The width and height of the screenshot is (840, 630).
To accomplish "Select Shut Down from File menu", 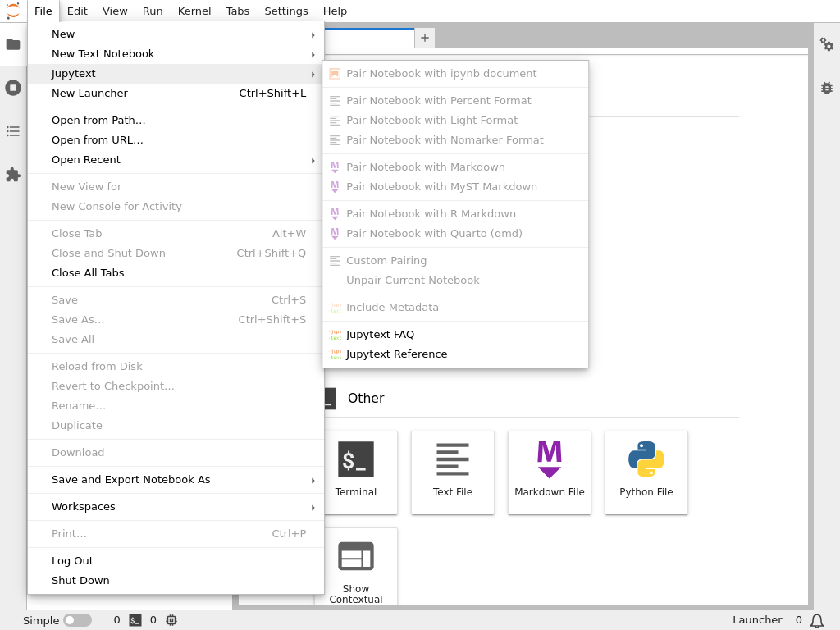I will (x=176, y=581).
